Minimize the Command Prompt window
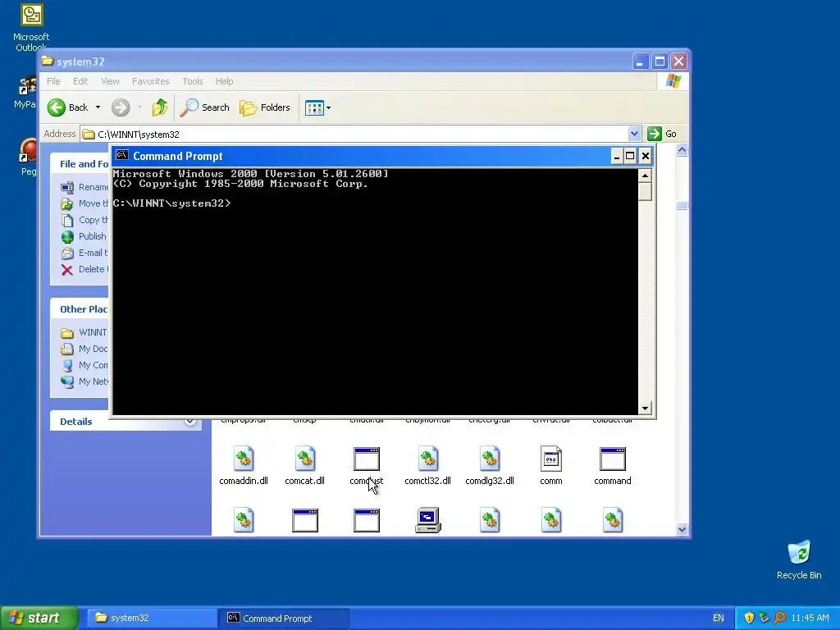This screenshot has width=840, height=630. click(617, 156)
